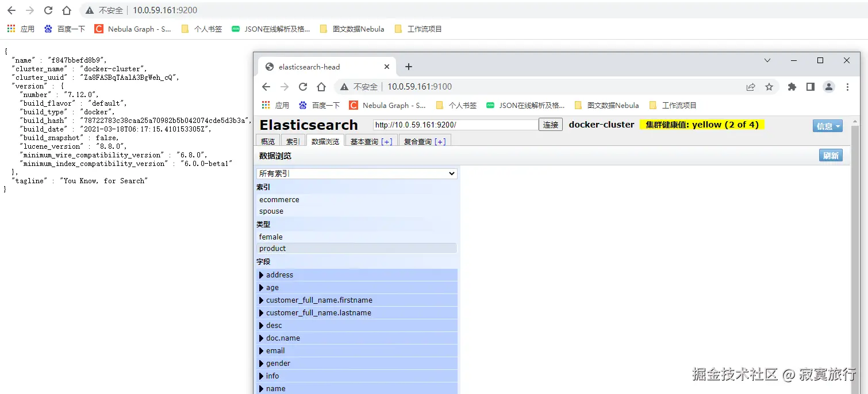Click forward arrow in background browser

point(30,10)
